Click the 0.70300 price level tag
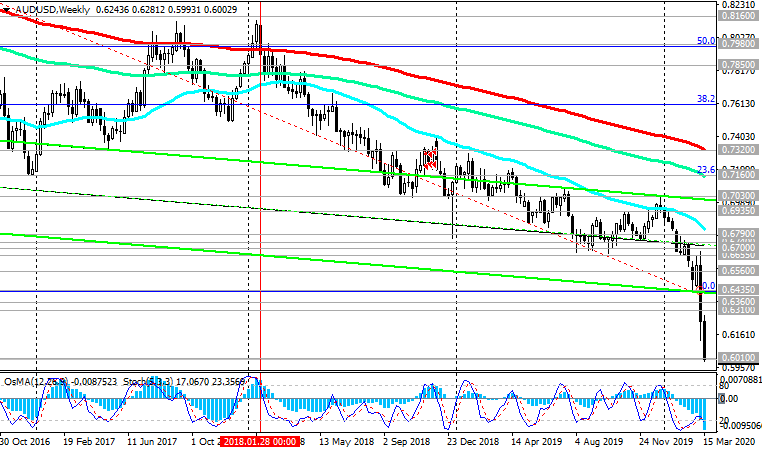Image resolution: width=762 pixels, height=452 pixels. pos(739,196)
